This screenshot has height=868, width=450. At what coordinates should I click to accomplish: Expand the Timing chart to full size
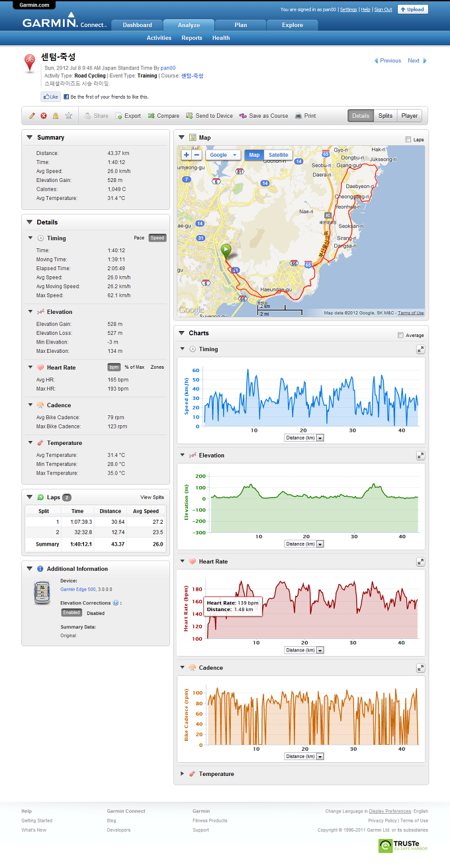pyautogui.click(x=420, y=349)
